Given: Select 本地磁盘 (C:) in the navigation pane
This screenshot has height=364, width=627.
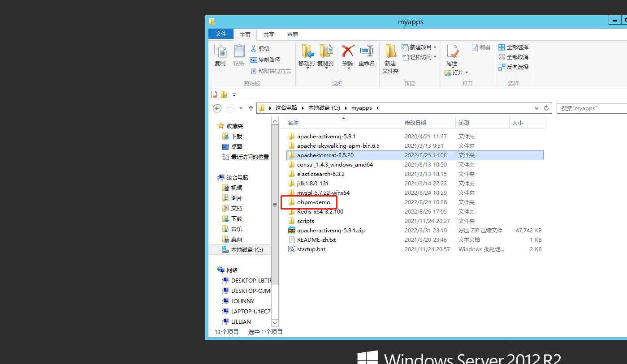Looking at the screenshot, I should pos(240,249).
